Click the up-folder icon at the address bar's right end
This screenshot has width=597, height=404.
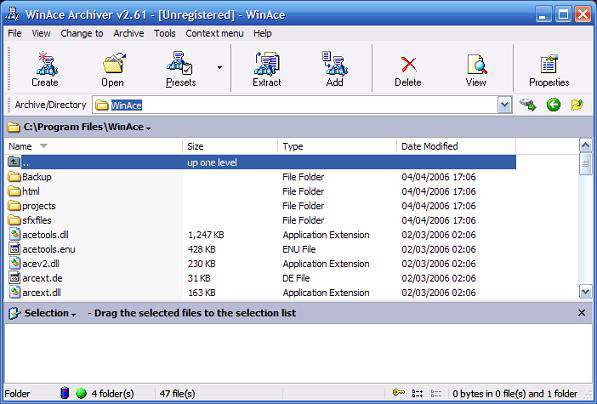click(x=577, y=105)
